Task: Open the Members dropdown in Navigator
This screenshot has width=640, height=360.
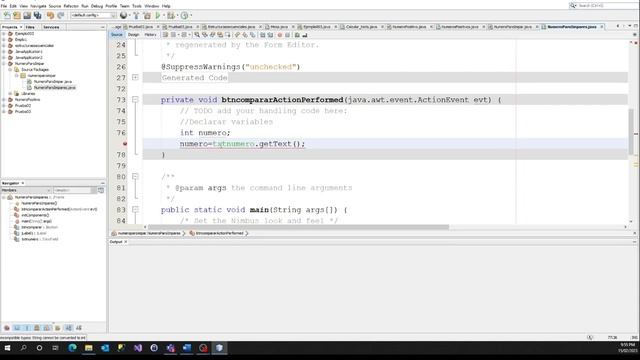Action: [26, 190]
